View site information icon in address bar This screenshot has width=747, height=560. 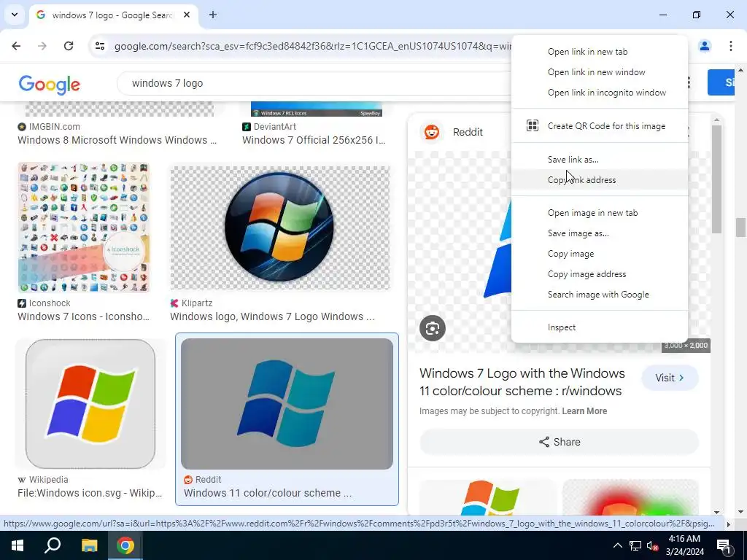(99, 46)
